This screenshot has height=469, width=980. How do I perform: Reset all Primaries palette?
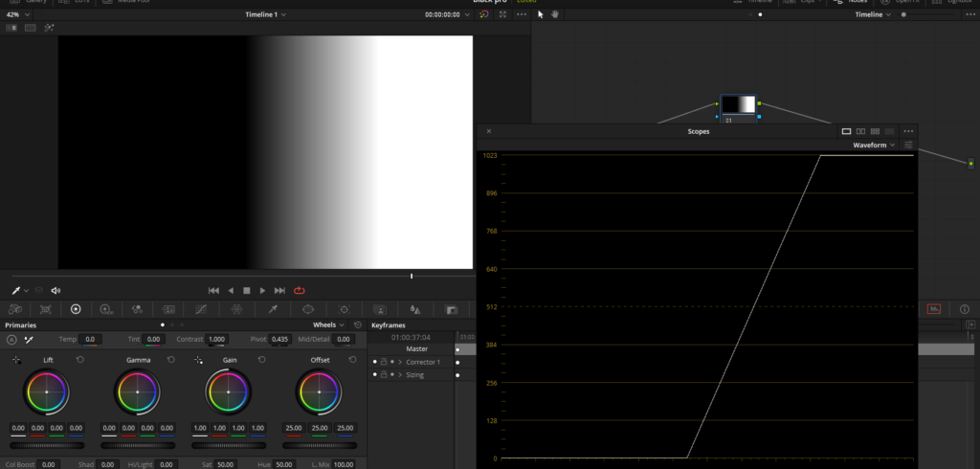coord(358,324)
